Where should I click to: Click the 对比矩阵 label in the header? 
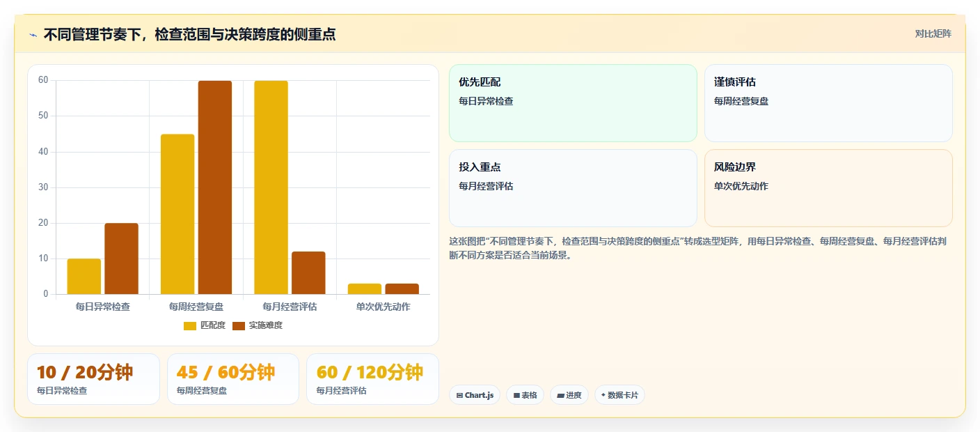(x=933, y=33)
